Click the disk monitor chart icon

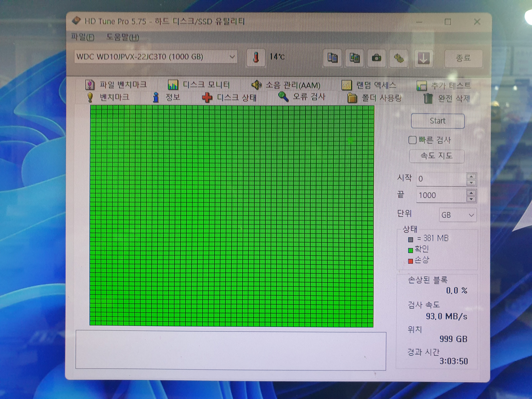173,85
